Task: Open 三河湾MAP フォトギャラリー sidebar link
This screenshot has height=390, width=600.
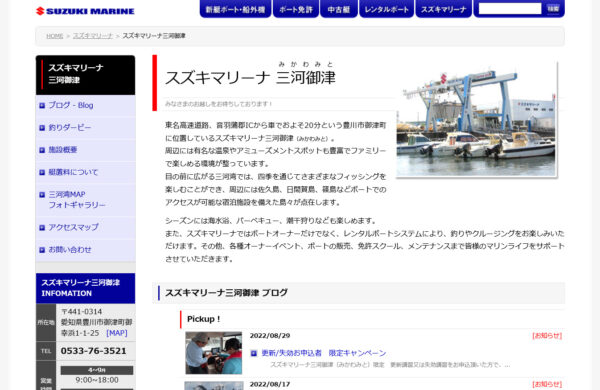Action: click(77, 200)
